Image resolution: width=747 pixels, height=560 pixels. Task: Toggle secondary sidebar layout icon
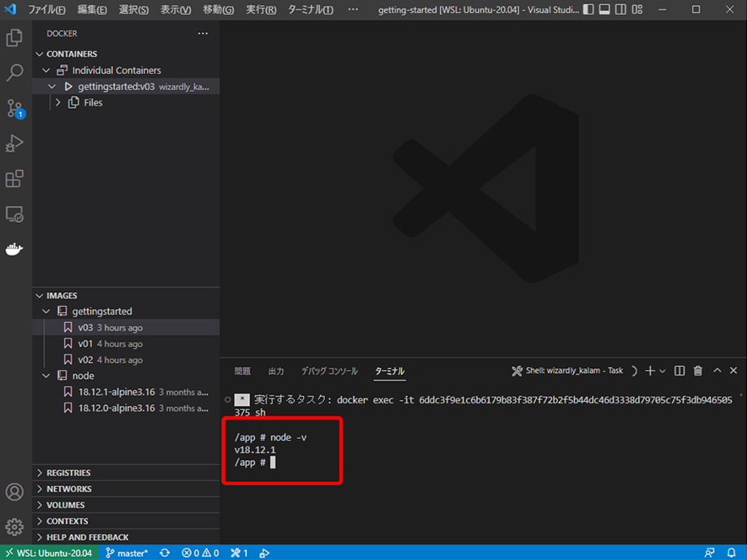[621, 10]
